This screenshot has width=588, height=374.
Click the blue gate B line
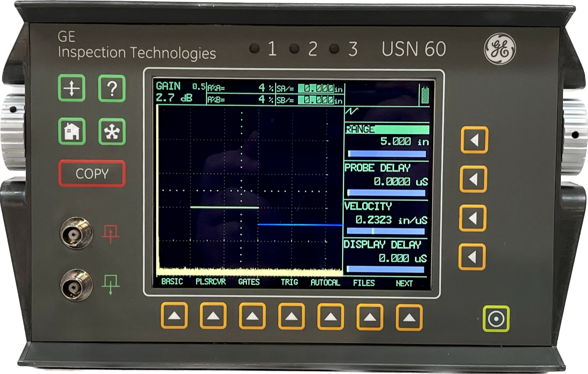point(300,224)
